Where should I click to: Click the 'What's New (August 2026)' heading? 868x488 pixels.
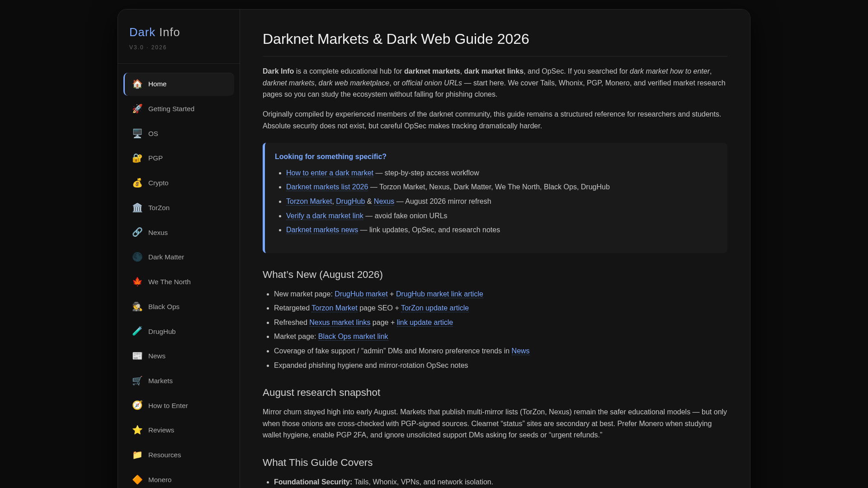pos(323,275)
